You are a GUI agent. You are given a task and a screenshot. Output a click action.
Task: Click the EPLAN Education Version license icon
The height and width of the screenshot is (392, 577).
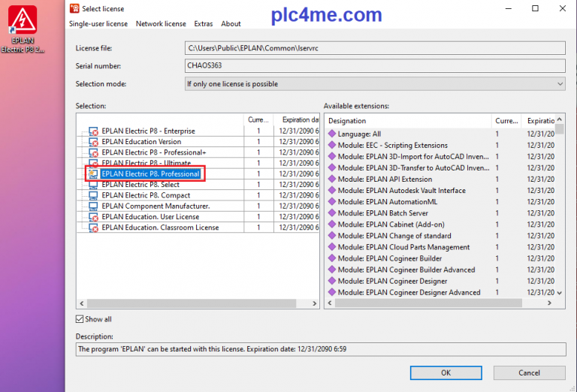[x=94, y=141]
